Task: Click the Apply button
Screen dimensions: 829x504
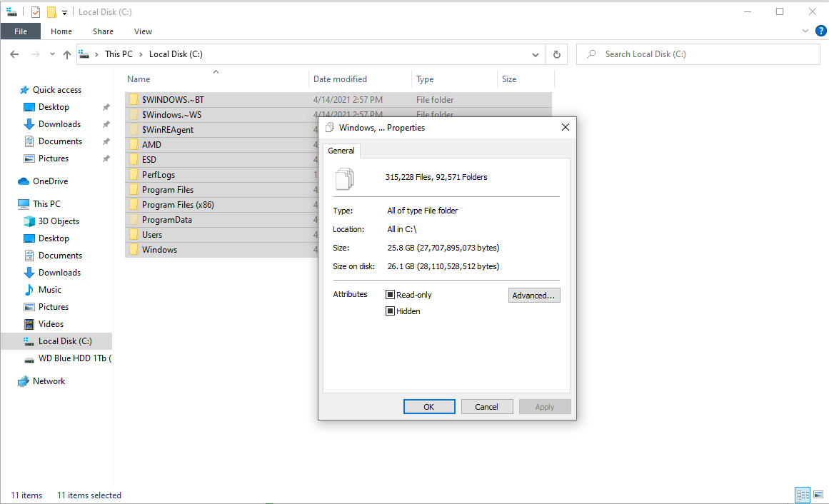Action: coord(545,407)
